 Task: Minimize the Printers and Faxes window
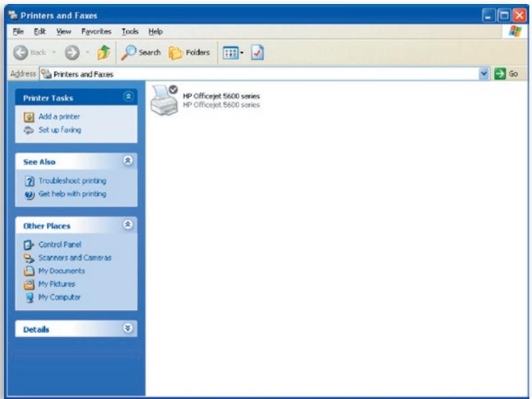[x=488, y=15]
